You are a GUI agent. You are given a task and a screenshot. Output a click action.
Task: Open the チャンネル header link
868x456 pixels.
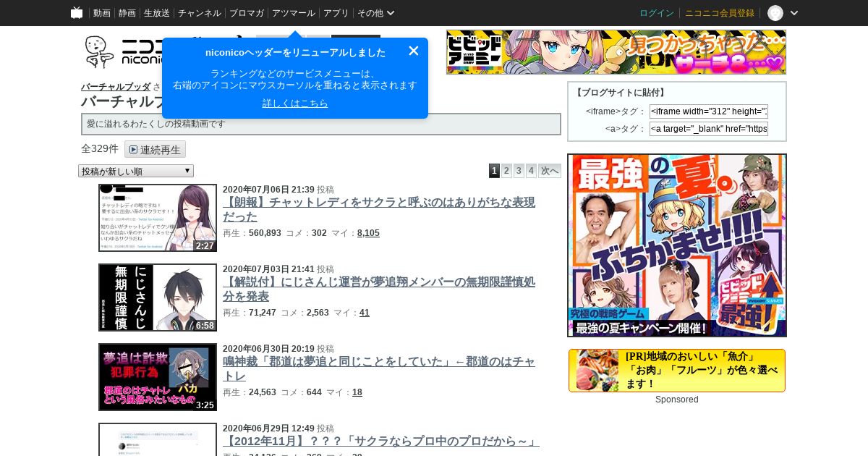[x=200, y=13]
